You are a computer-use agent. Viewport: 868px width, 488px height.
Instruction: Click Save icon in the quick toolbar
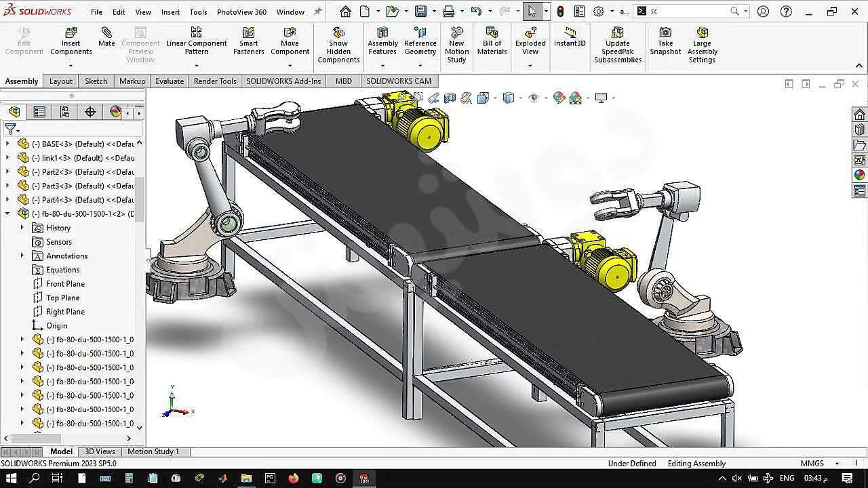tap(420, 12)
